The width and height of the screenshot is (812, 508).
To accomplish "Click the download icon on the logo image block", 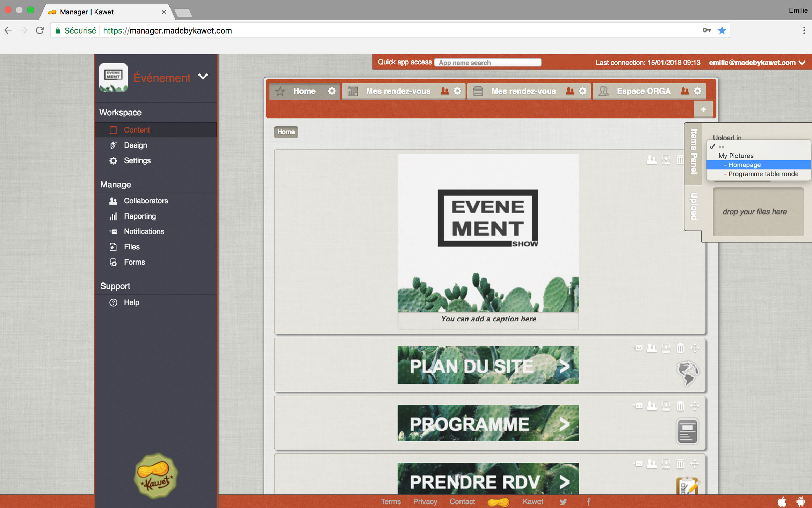I will point(666,160).
